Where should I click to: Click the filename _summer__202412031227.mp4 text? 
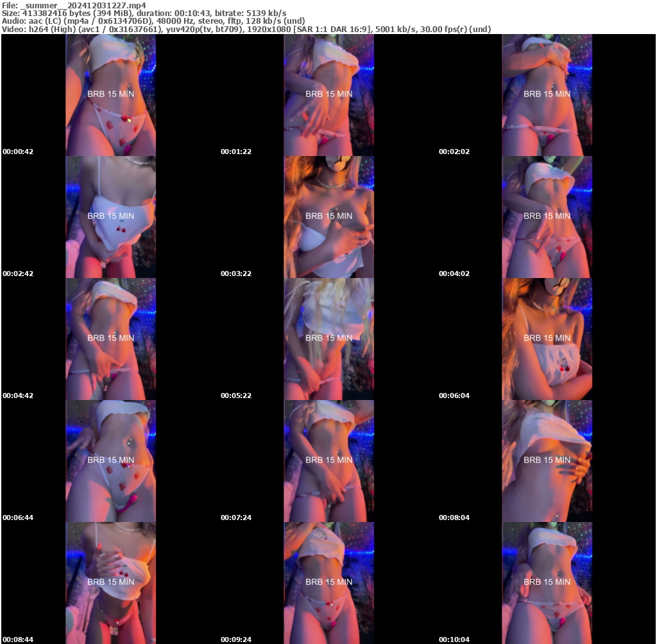coord(74,4)
